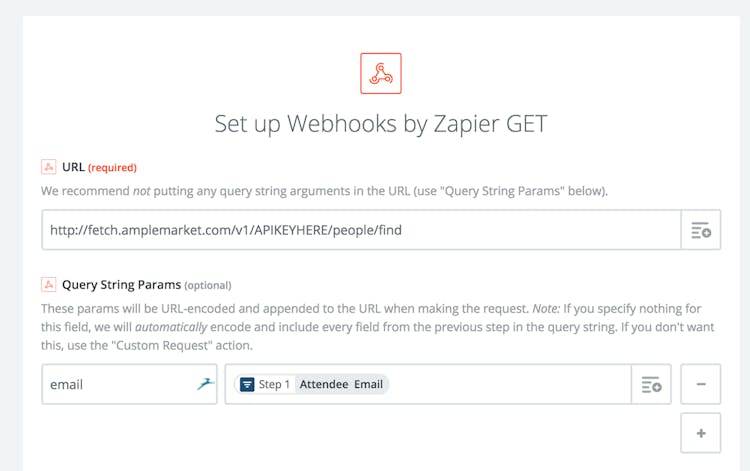The image size is (750, 471).
Task: Click into the URL input field
Action: 360,230
